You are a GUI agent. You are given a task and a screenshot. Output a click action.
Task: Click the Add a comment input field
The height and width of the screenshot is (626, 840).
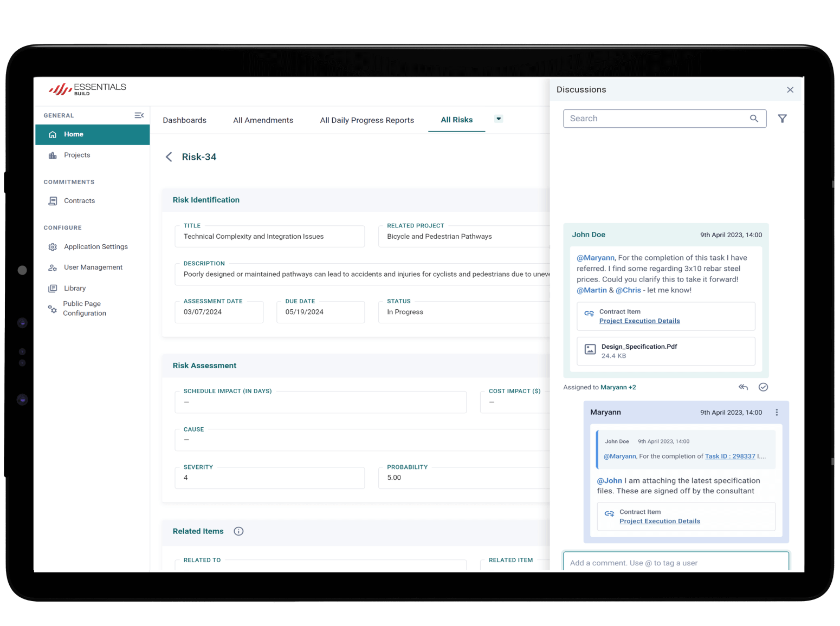tap(675, 563)
